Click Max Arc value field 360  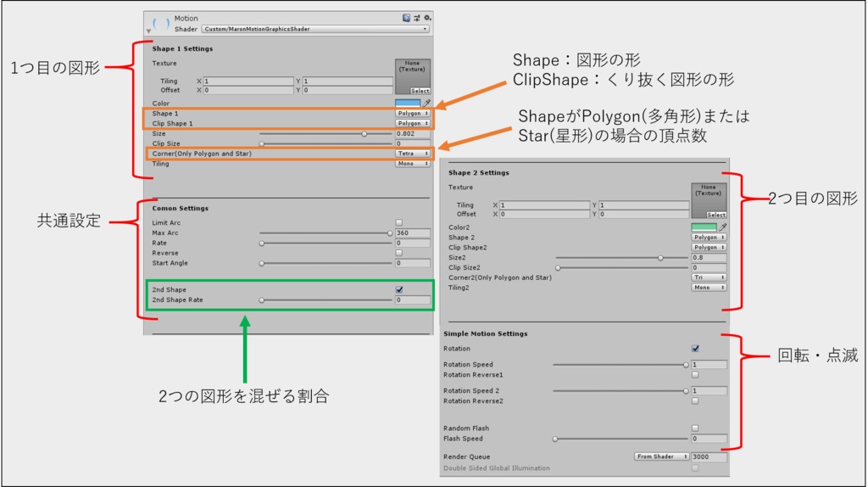413,232
